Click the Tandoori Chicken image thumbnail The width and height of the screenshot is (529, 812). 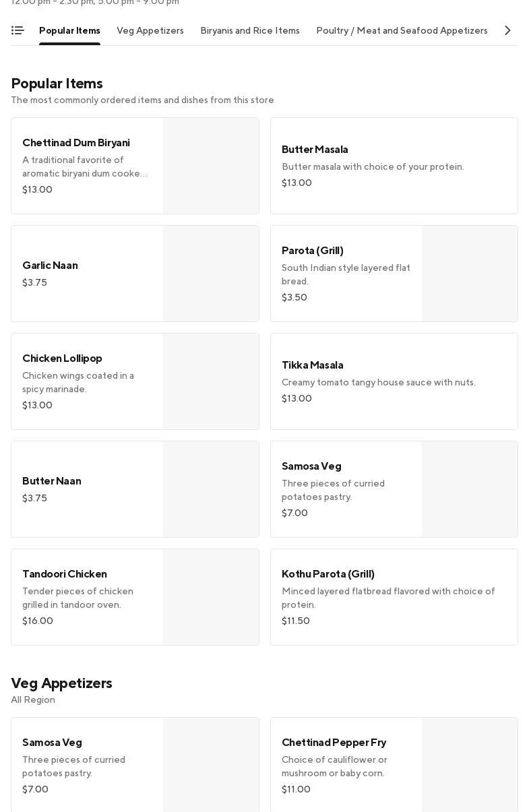[211, 597]
